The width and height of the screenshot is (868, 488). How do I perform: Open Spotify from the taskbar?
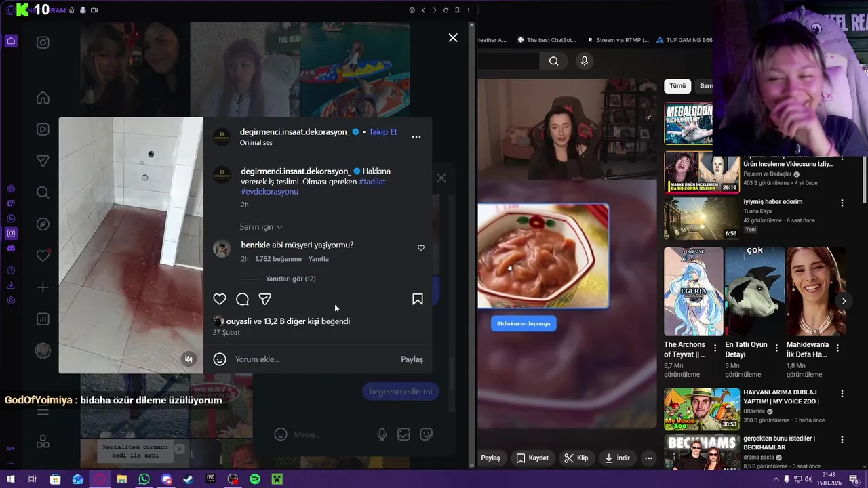click(255, 479)
